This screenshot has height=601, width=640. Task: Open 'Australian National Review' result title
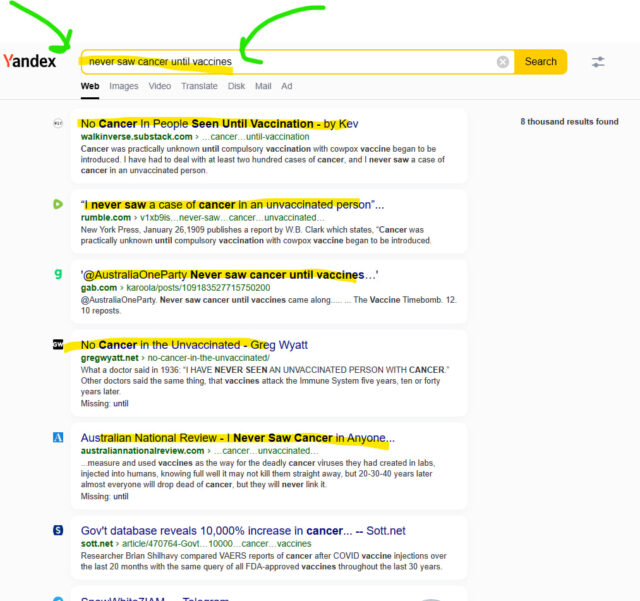[238, 438]
